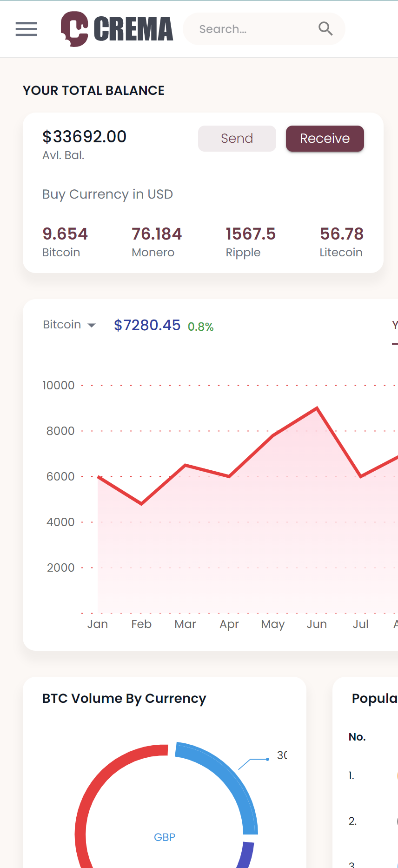Screen dimensions: 398x868
Task: Click the $7280.45 Bitcoin price value
Action: click(147, 325)
